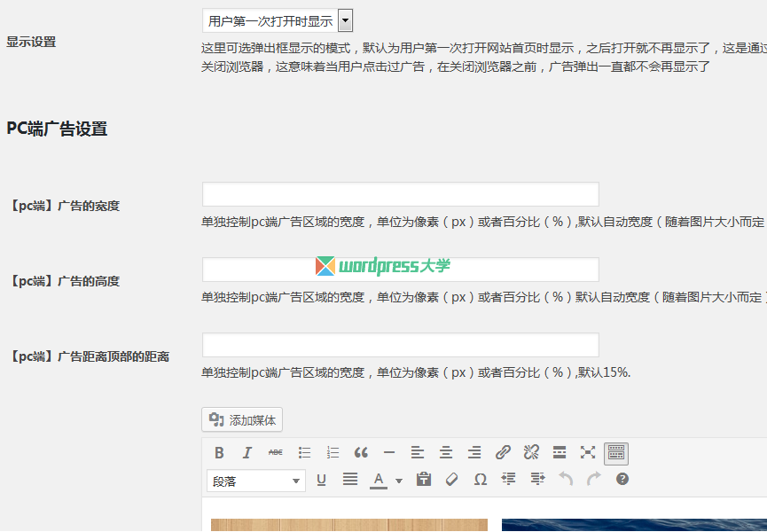Apply blockquote formatting
767x532 pixels.
point(361,453)
